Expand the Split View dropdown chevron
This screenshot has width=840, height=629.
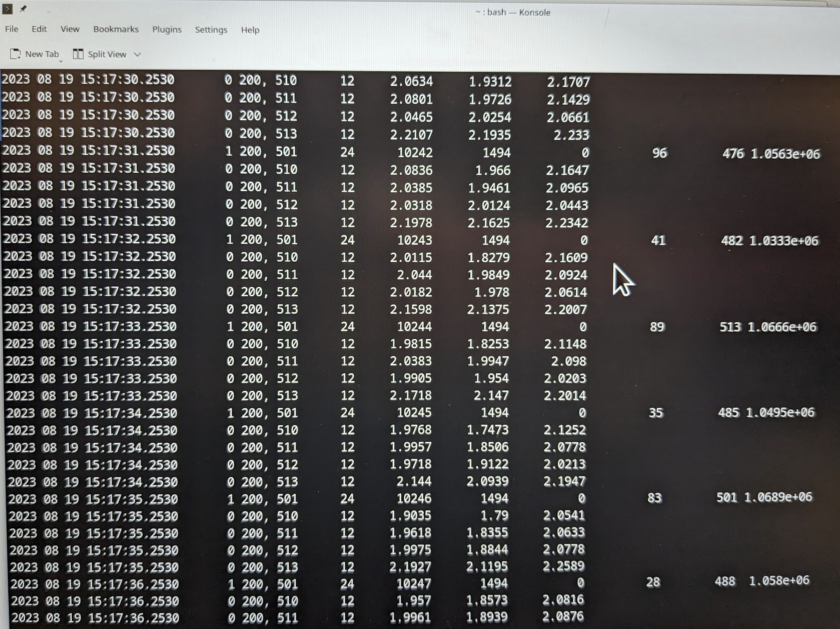138,54
